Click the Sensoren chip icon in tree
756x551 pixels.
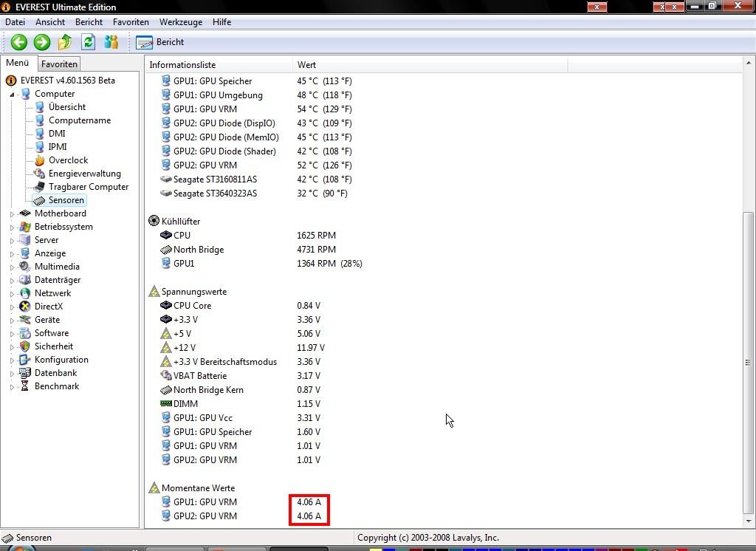pos(40,200)
